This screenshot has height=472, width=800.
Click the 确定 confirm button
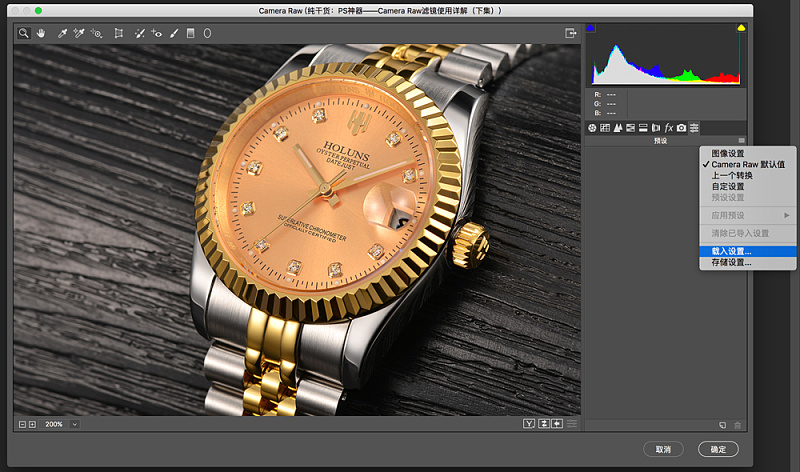[x=718, y=449]
